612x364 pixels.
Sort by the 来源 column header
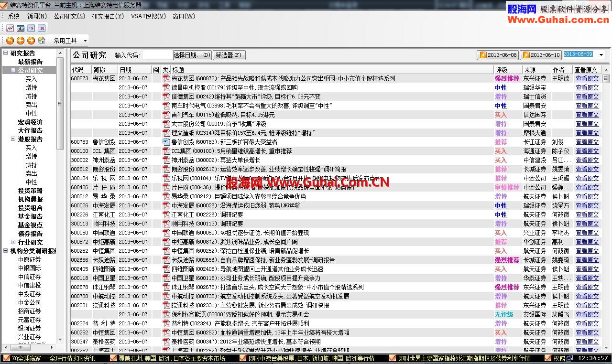(536, 69)
